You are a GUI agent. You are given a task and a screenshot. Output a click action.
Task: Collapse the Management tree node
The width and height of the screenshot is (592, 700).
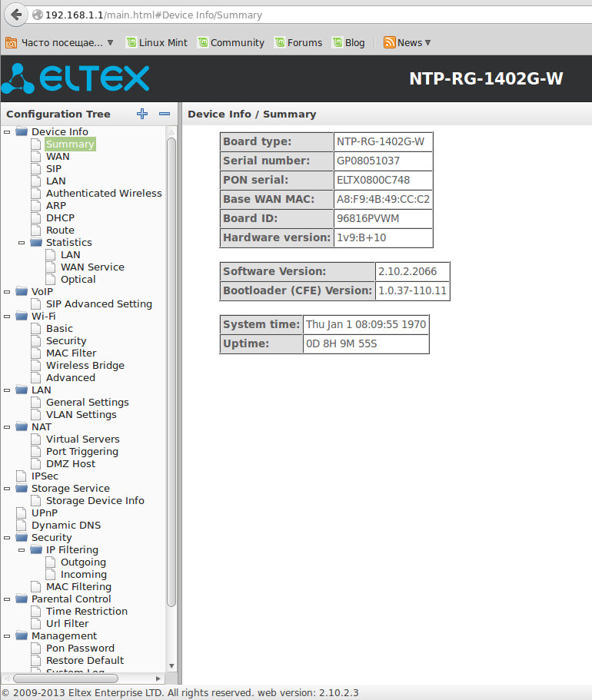point(7,635)
